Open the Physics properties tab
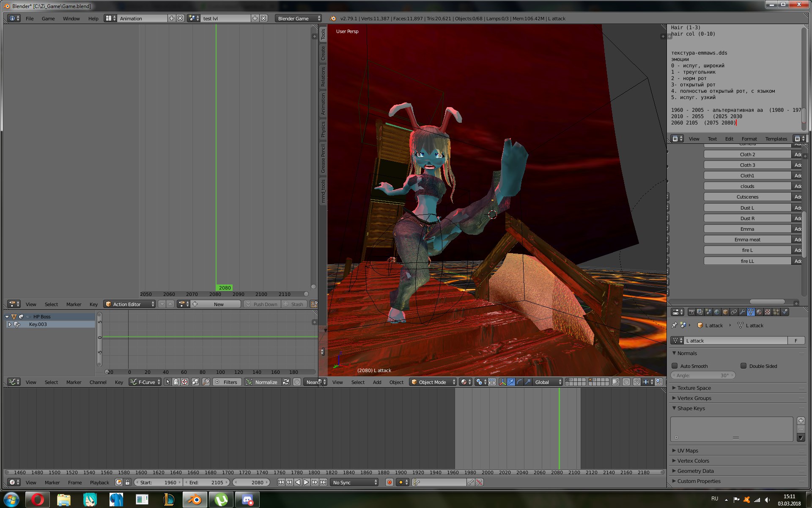Viewport: 812px width, 508px height. click(x=785, y=312)
